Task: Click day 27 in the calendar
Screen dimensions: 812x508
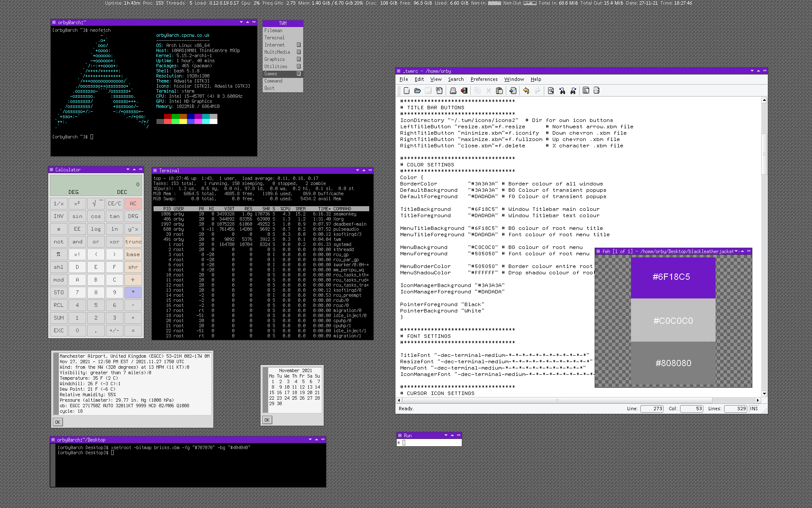Action: pos(310,398)
